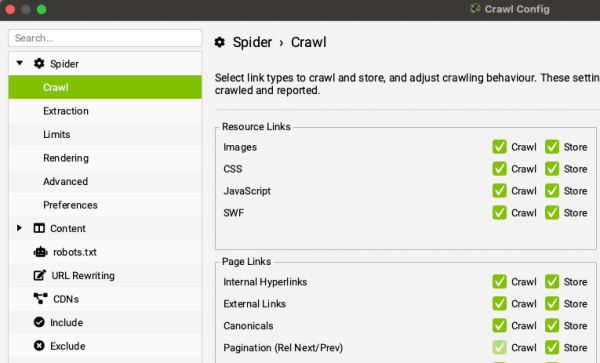
Task: Close the Crawl Config window
Action: coord(10,9)
